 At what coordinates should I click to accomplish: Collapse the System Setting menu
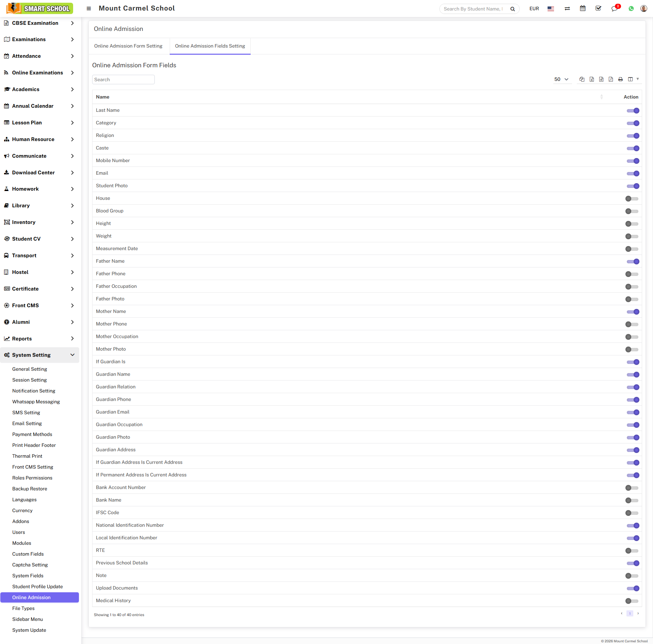(39, 355)
